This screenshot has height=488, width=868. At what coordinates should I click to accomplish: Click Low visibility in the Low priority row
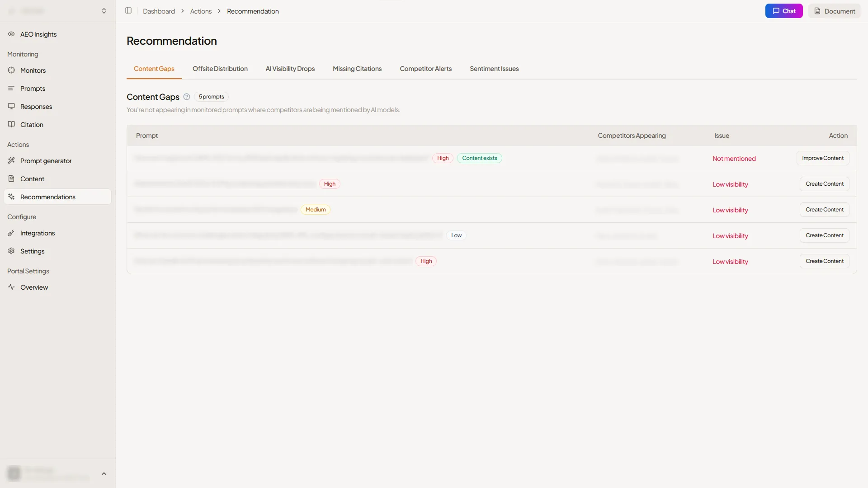(x=730, y=236)
